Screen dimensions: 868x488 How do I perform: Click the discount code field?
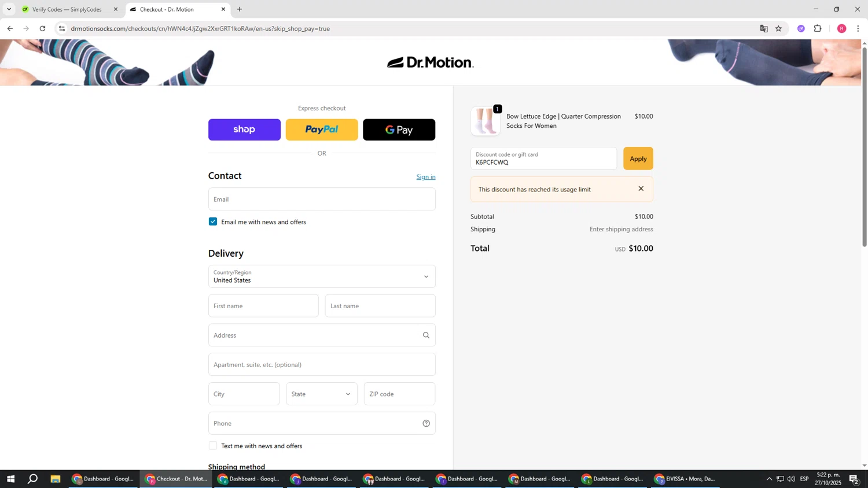(544, 158)
